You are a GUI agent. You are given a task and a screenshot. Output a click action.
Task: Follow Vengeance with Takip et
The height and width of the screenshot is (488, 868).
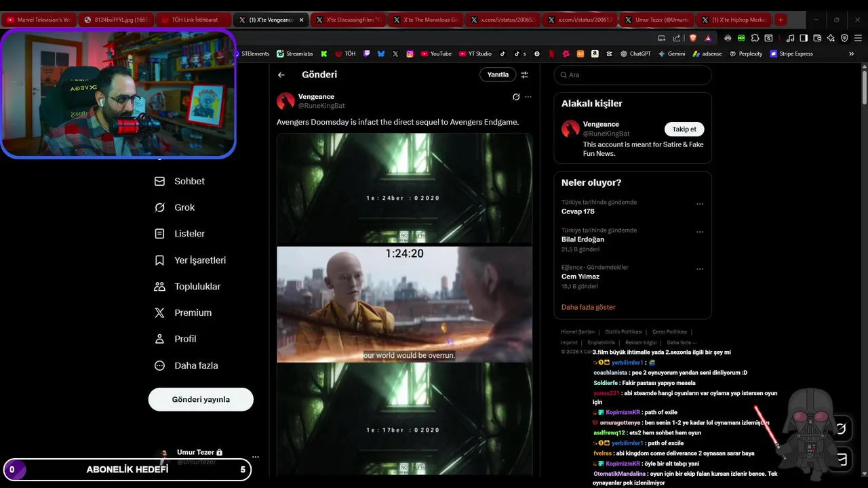click(x=684, y=129)
